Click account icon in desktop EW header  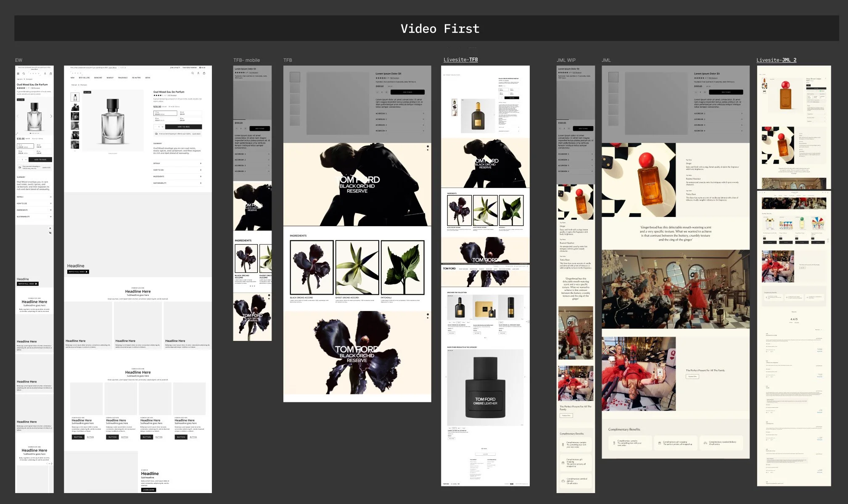[x=198, y=73]
